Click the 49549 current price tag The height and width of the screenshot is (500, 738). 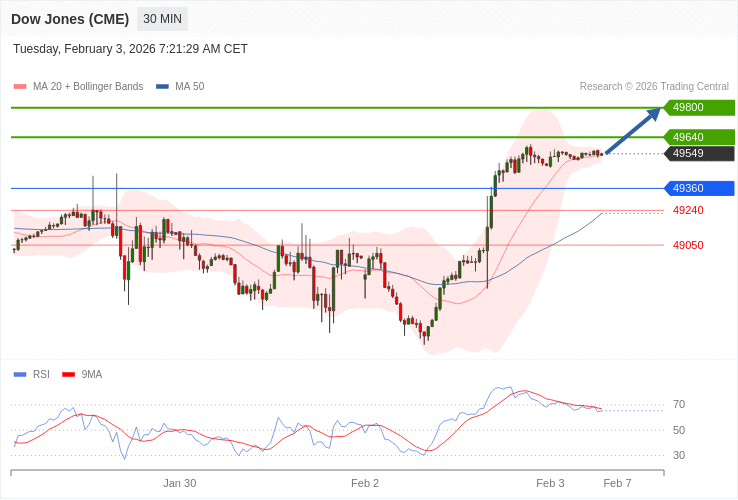[699, 153]
